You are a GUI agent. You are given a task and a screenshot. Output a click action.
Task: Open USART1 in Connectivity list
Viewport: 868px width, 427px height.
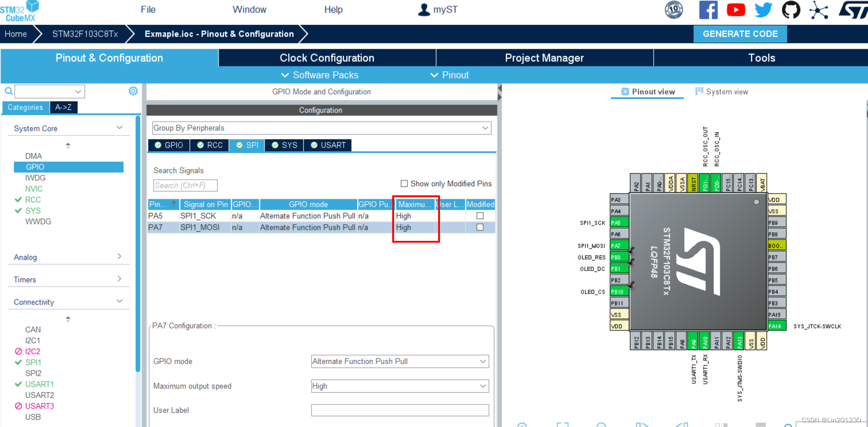39,384
